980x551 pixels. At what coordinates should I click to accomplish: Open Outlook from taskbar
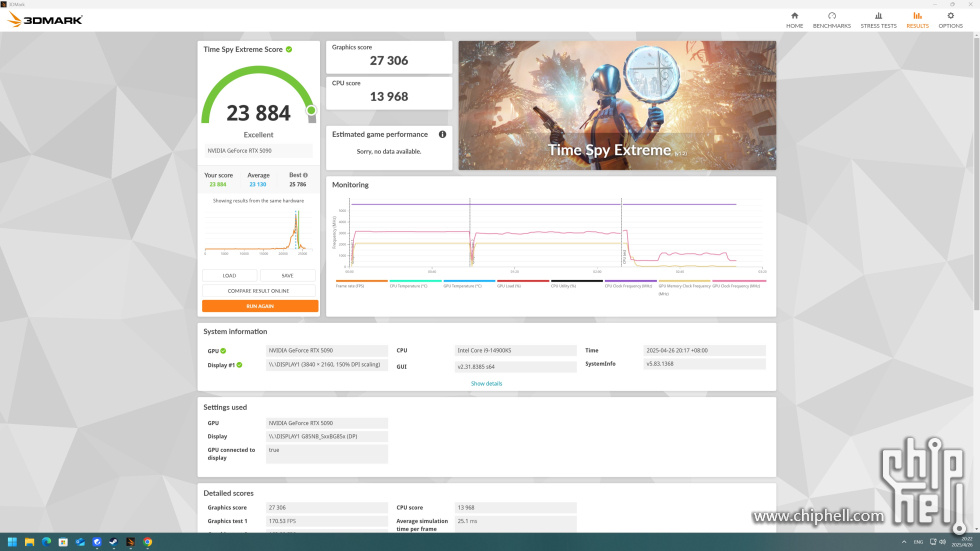pos(80,542)
